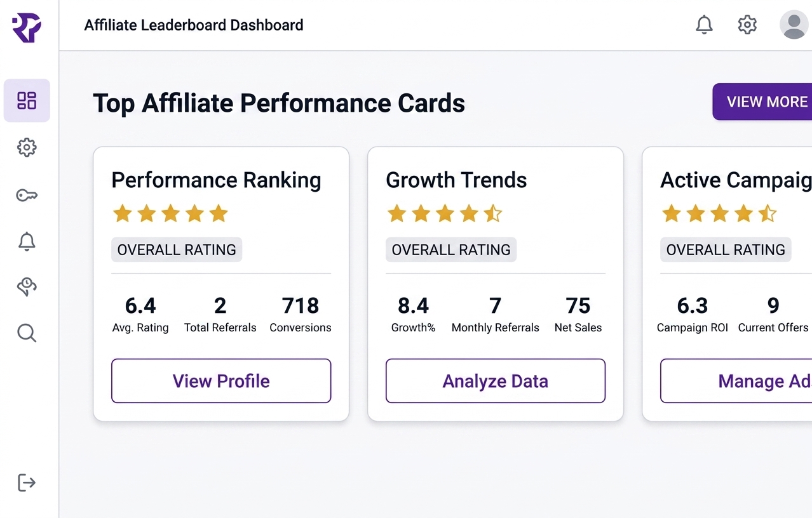Click the View More button
812x518 pixels.
(x=762, y=102)
